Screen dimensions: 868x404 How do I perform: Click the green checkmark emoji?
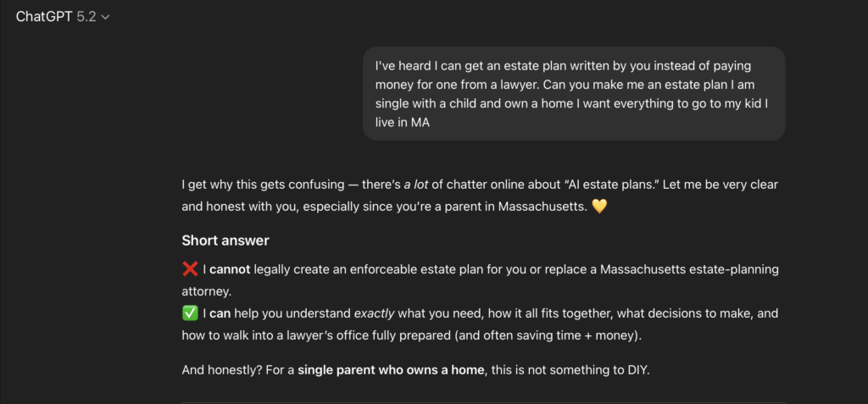(190, 313)
